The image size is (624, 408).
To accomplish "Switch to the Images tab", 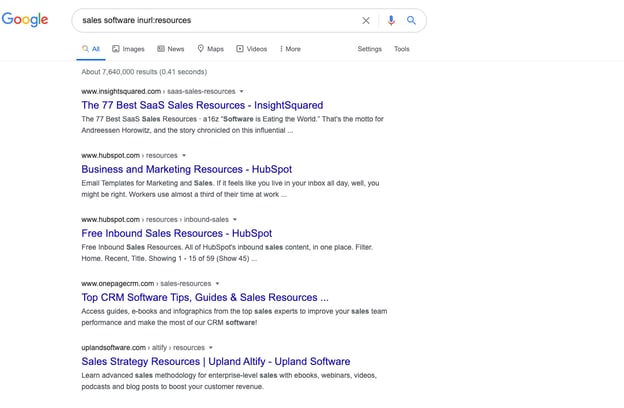I will coord(128,49).
